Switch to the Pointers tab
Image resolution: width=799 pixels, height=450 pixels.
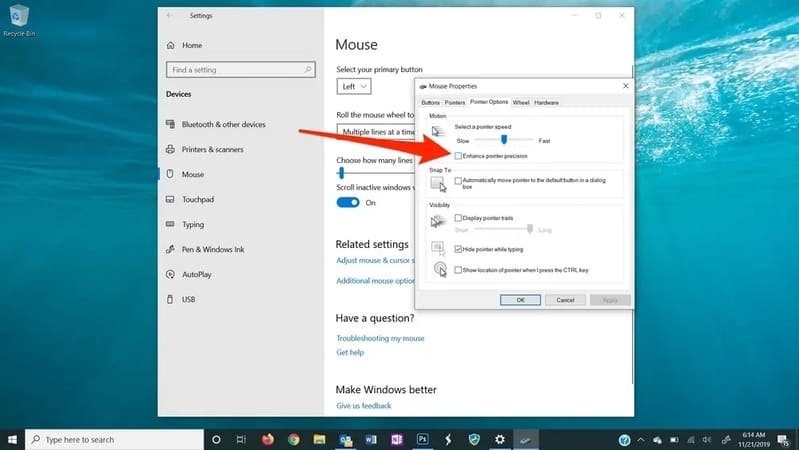pyautogui.click(x=455, y=102)
